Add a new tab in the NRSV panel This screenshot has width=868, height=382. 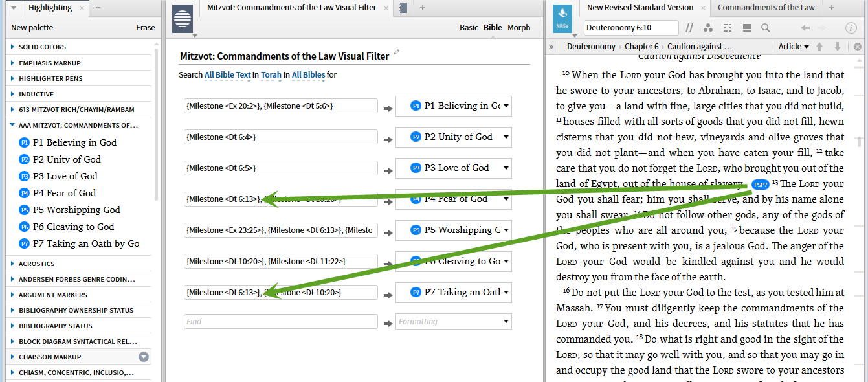pyautogui.click(x=830, y=8)
